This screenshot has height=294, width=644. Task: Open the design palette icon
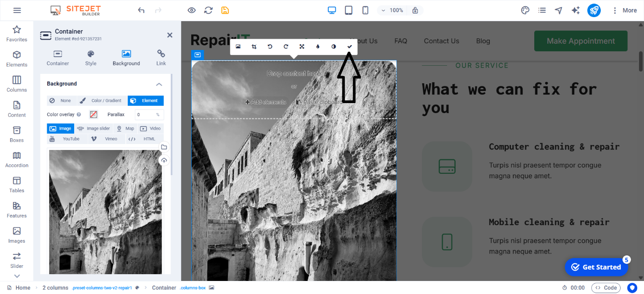pyautogui.click(x=525, y=10)
